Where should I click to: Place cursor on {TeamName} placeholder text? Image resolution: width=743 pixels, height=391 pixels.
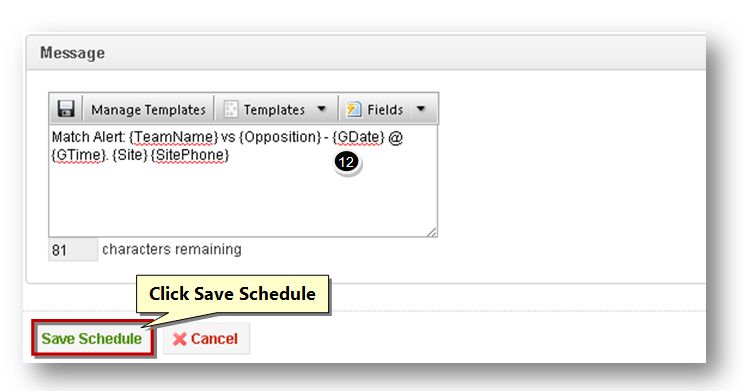(173, 137)
